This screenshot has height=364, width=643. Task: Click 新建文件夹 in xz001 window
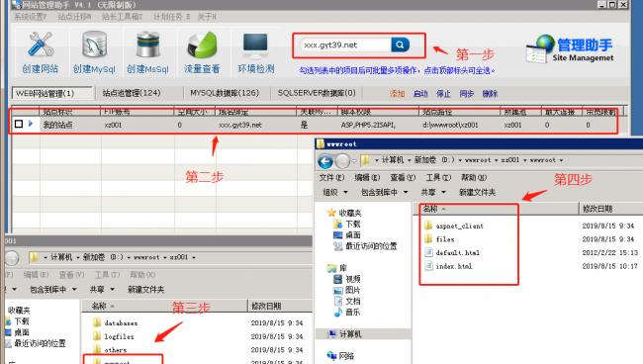pos(145,290)
